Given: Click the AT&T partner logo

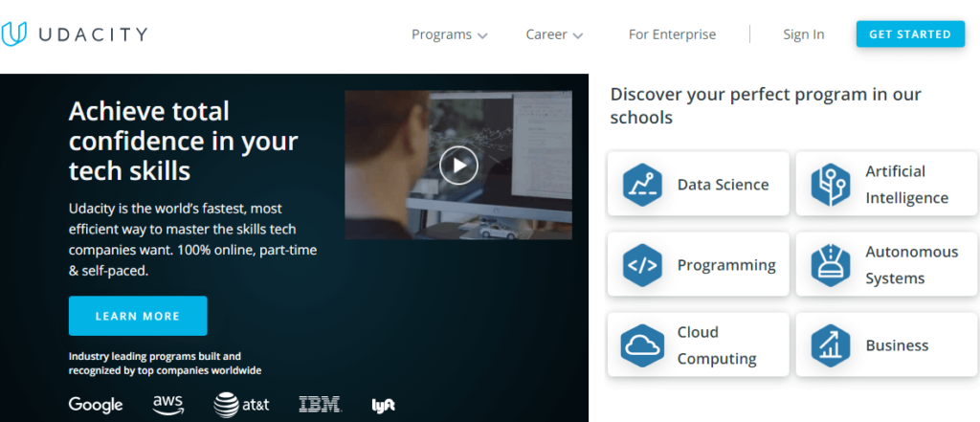Looking at the screenshot, I should click(x=241, y=405).
